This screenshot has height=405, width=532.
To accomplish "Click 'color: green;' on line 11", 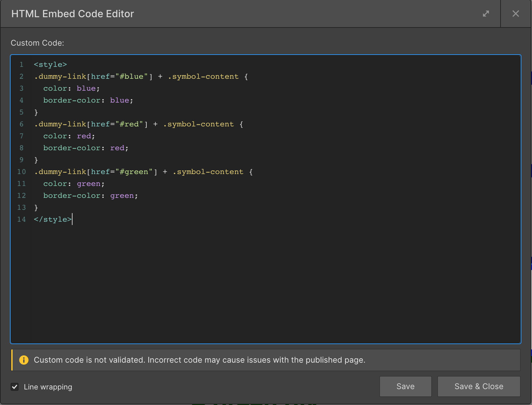I will pos(74,184).
